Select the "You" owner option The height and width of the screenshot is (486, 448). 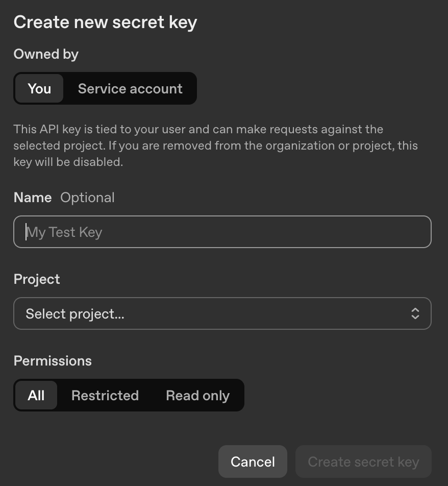click(39, 89)
